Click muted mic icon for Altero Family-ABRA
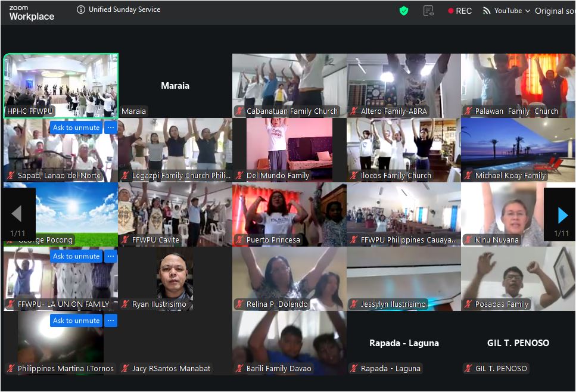The height and width of the screenshot is (392, 576). tap(353, 111)
